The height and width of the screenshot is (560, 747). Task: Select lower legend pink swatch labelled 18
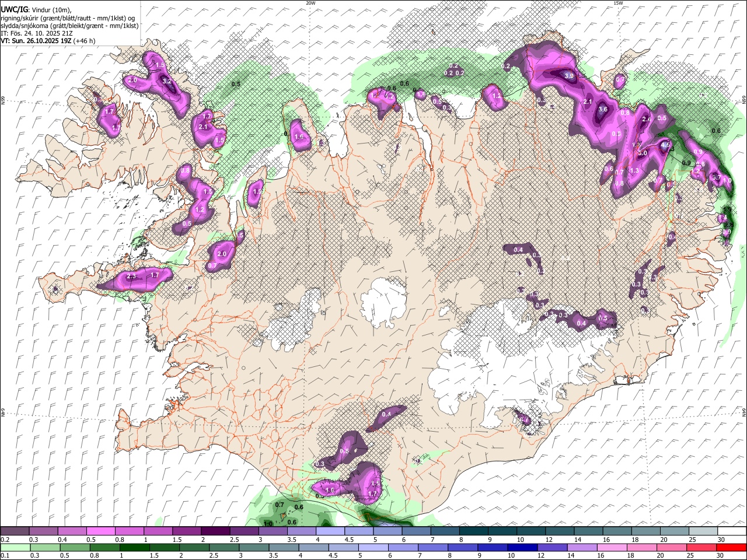pyautogui.click(x=643, y=548)
